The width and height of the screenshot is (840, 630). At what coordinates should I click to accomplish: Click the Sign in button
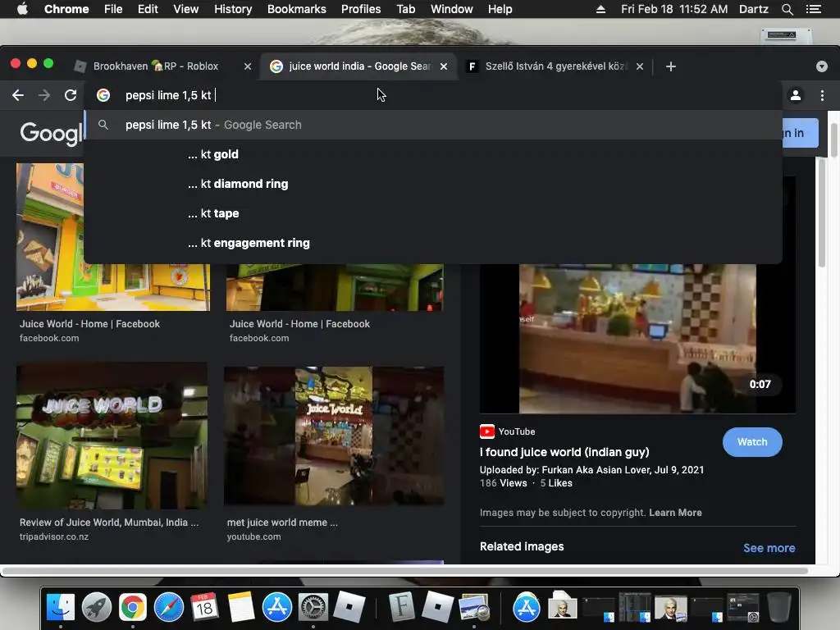pos(799,133)
